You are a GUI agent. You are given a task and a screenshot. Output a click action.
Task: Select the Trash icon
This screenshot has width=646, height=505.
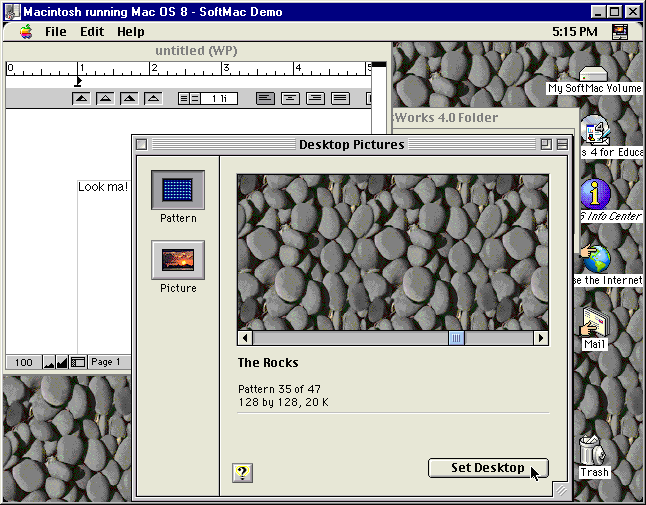click(592, 450)
